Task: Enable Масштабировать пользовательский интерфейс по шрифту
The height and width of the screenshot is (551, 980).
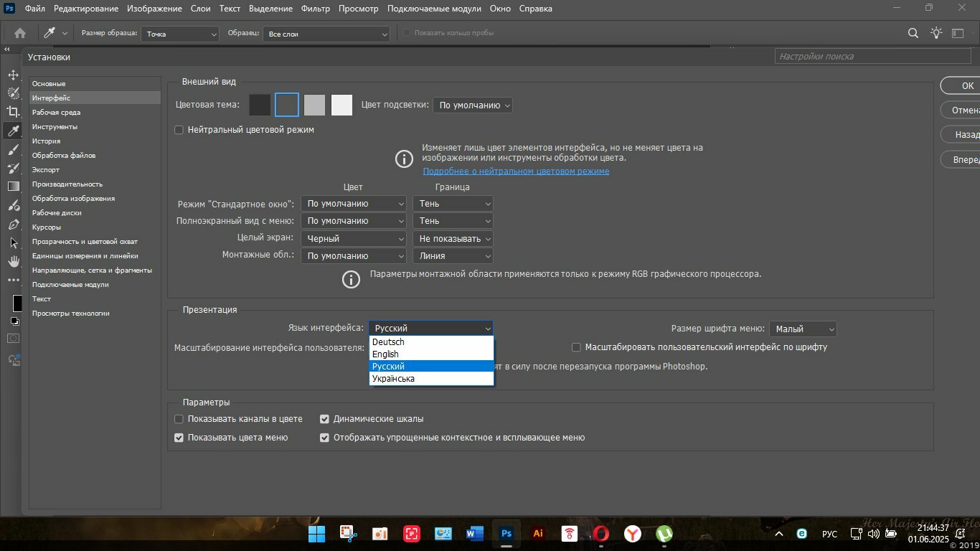Action: [x=576, y=347]
